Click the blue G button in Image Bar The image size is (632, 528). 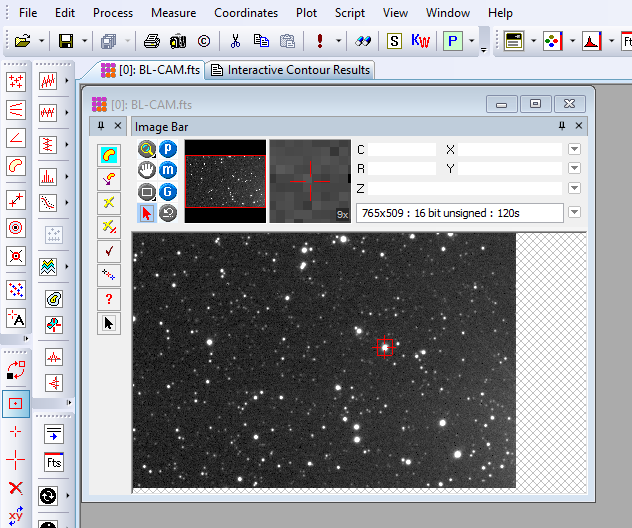coord(168,191)
